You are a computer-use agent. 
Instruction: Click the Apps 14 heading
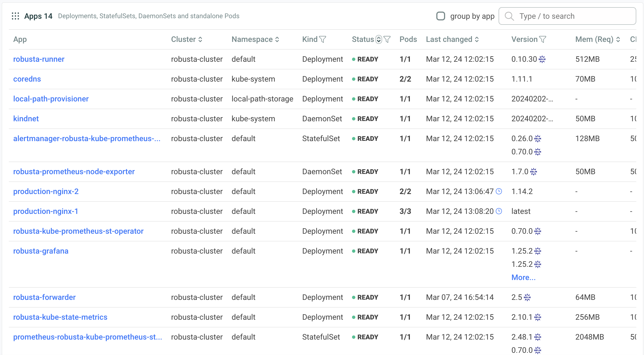tap(38, 16)
